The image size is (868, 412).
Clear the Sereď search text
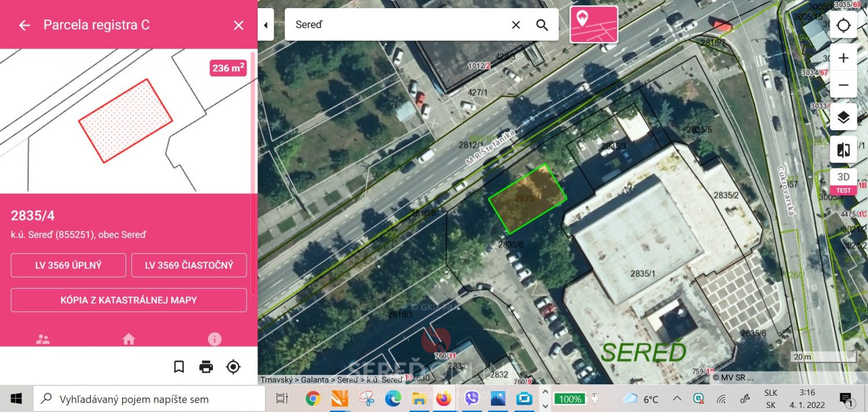pyautogui.click(x=516, y=25)
